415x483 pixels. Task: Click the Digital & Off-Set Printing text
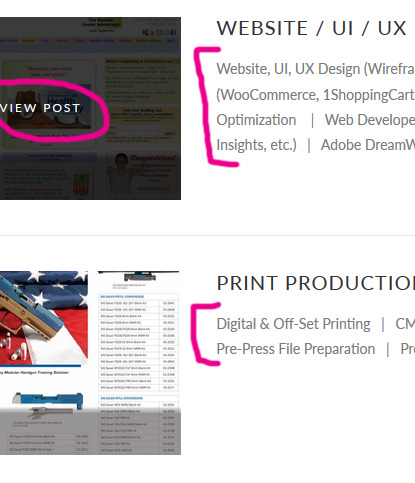click(x=293, y=324)
